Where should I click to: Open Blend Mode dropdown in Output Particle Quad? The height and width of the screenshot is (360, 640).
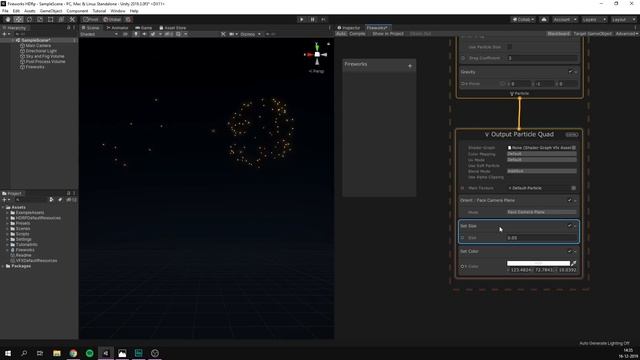coord(542,171)
